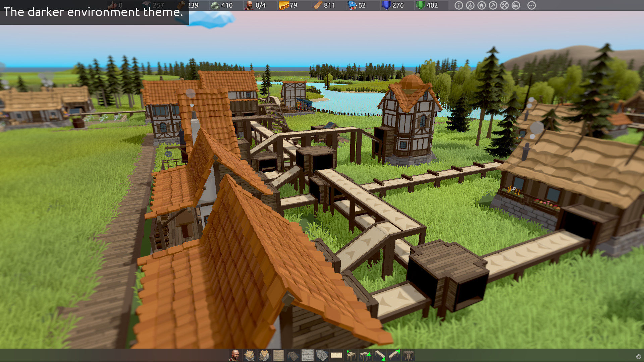Click the small gear icon bottom-right corner
The image size is (644, 362).
click(x=638, y=357)
